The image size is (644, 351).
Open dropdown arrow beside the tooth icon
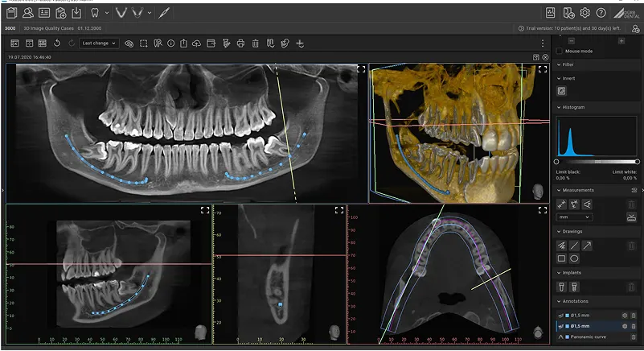107,13
